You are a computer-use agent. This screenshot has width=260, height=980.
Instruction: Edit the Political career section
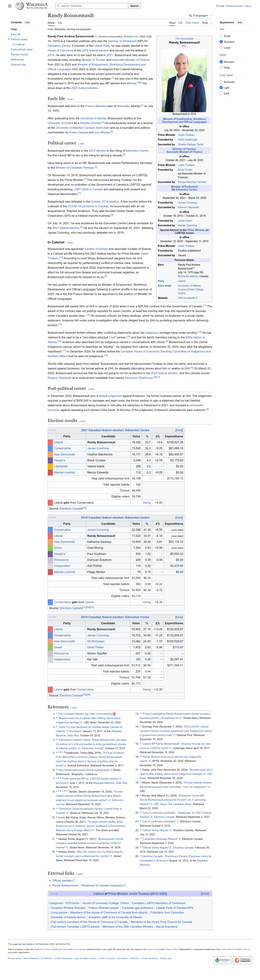point(82,144)
